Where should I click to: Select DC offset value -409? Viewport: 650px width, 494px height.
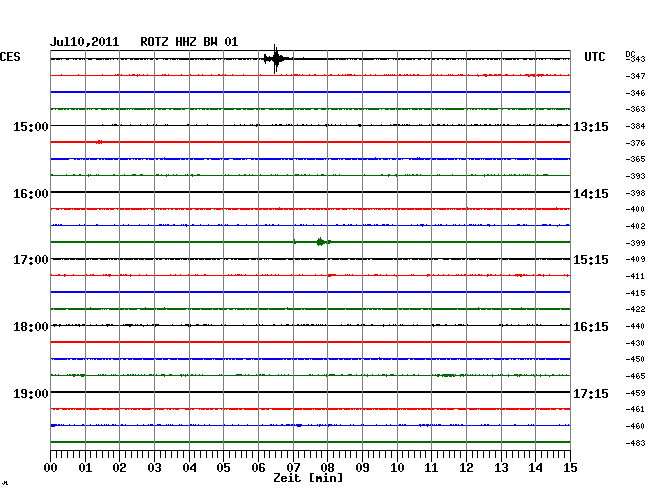pyautogui.click(x=635, y=259)
